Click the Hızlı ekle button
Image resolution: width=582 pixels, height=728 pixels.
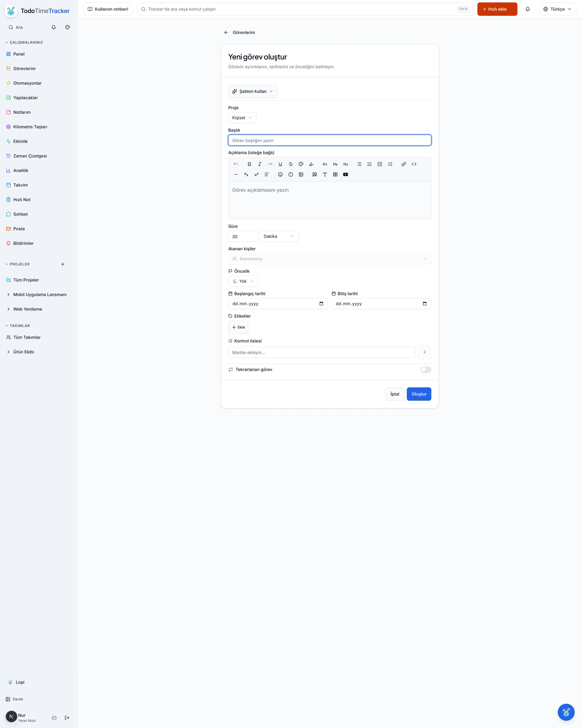(x=497, y=9)
